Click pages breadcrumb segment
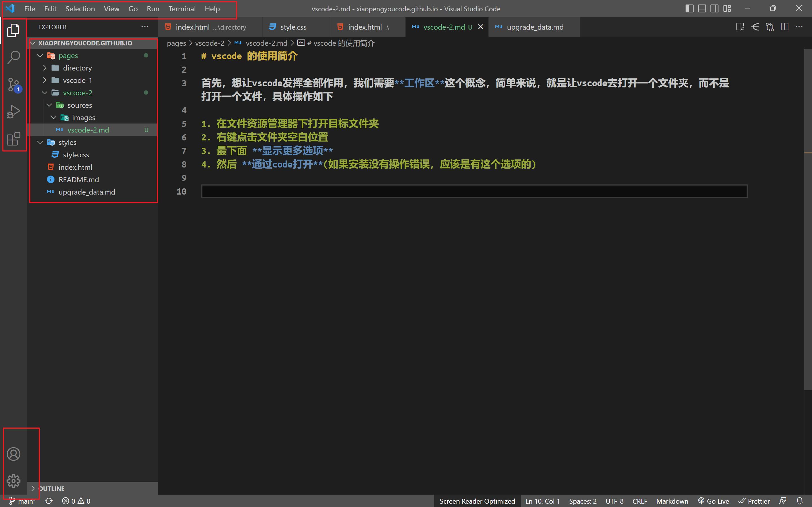The image size is (812, 507). 176,43
